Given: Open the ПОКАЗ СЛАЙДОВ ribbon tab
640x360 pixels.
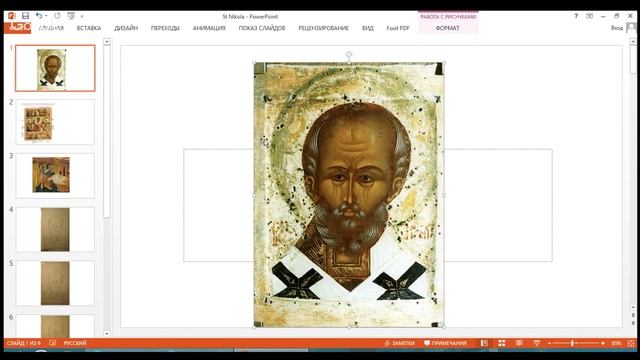Looking at the screenshot, I should click(x=262, y=28).
